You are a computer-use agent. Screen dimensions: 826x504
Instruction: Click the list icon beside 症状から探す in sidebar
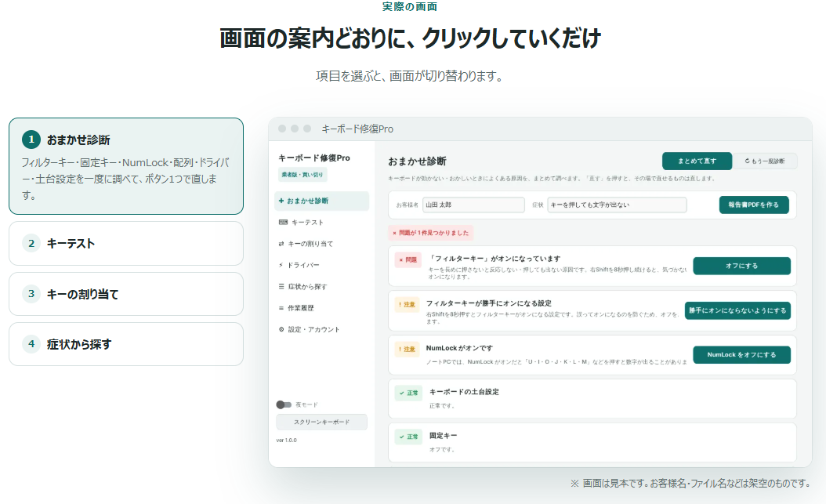281,287
